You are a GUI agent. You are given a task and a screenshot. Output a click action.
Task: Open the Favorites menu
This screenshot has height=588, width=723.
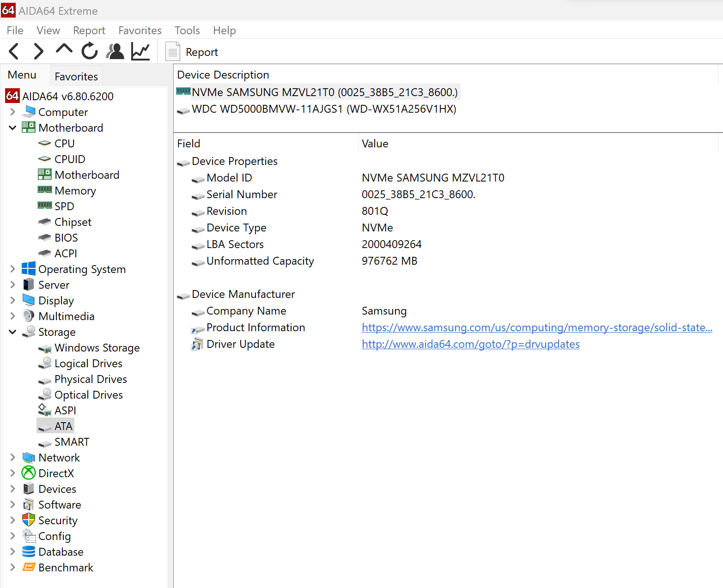(x=140, y=30)
